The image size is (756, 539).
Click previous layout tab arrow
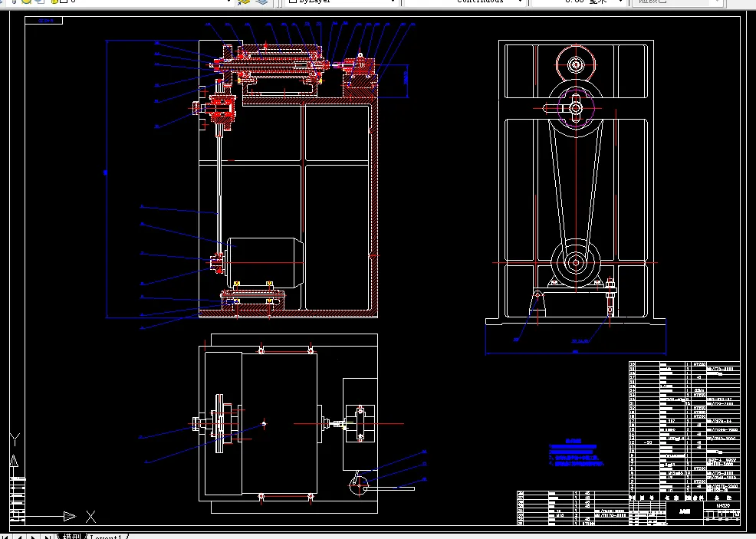point(19,536)
